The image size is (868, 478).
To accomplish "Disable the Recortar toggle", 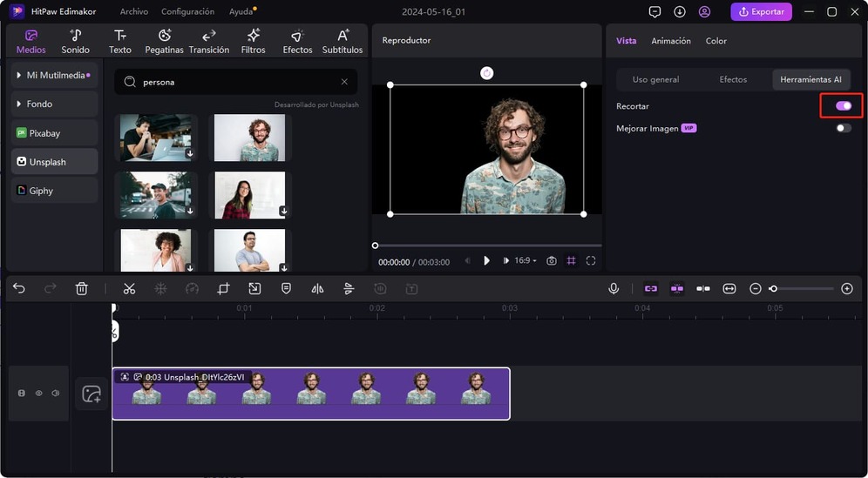I will [843, 105].
